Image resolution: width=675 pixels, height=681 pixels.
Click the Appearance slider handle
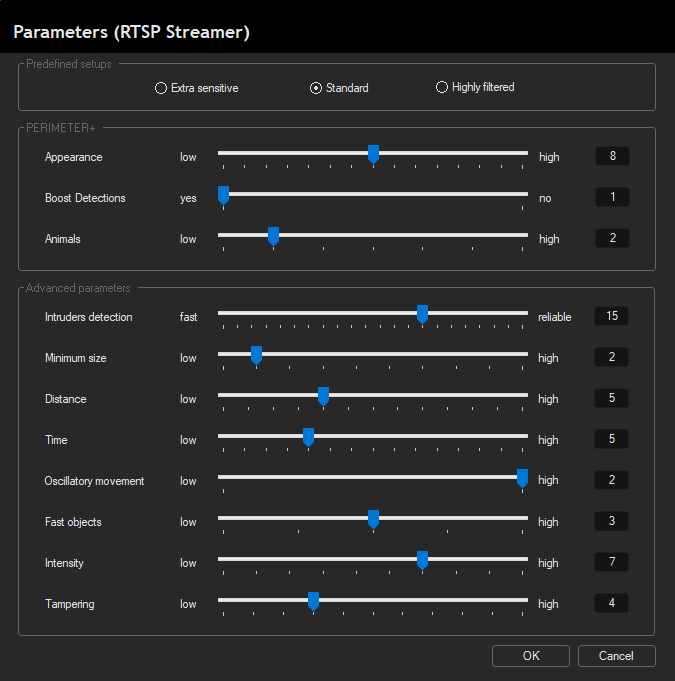[373, 155]
